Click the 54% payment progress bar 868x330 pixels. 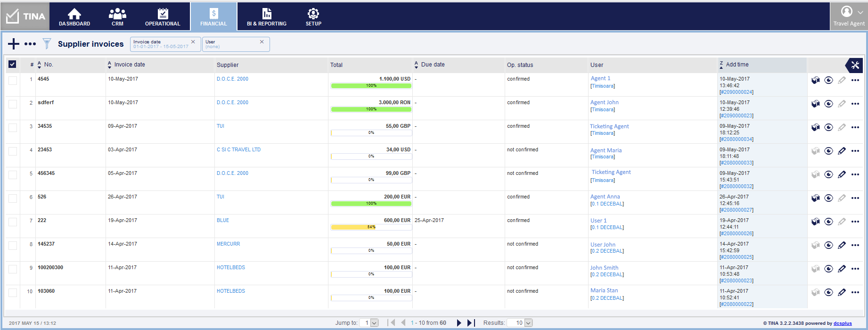pos(371,227)
